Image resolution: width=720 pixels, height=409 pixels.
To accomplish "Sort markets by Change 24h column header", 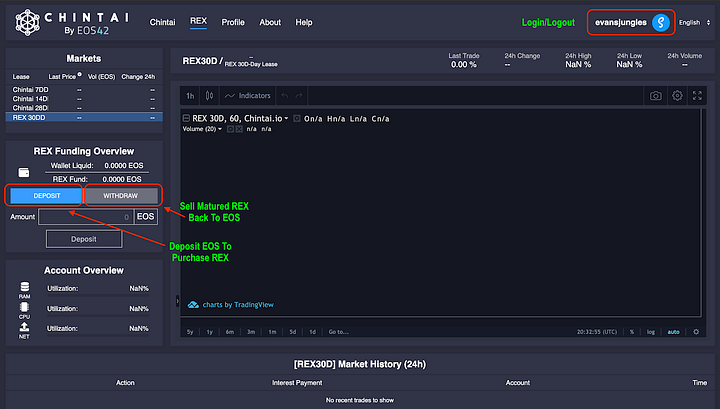I will (138, 77).
